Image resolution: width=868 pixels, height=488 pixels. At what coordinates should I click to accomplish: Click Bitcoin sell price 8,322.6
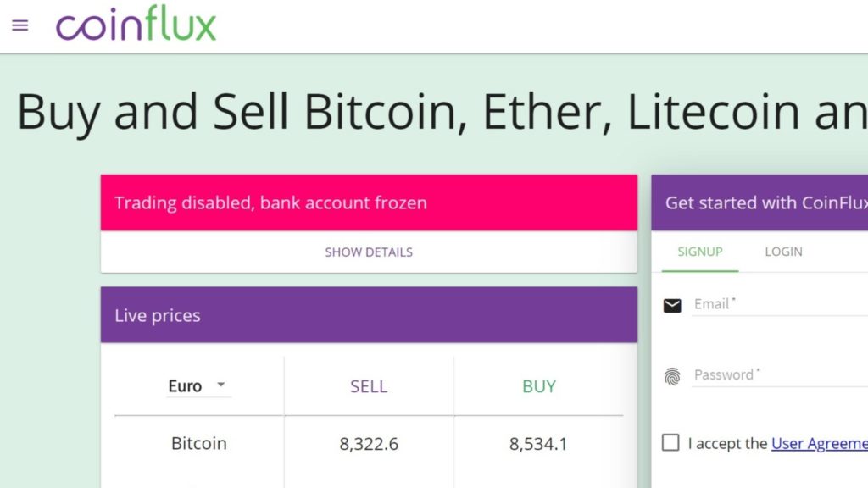(x=369, y=444)
